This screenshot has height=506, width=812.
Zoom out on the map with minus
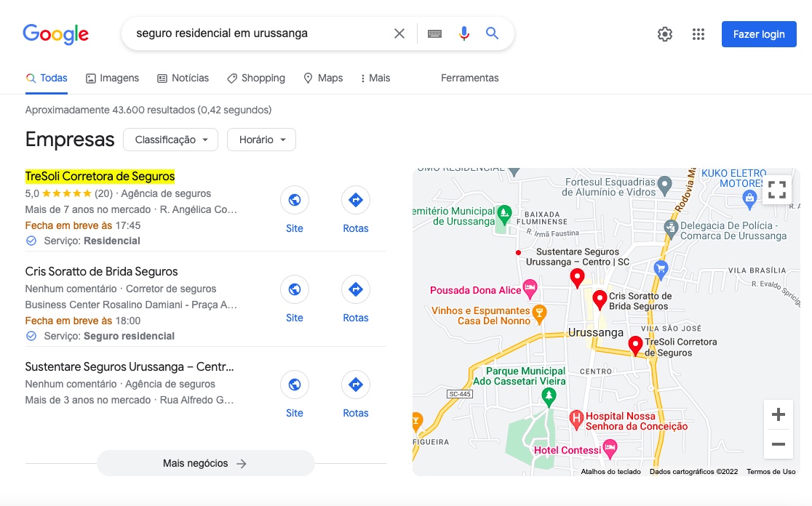point(779,444)
